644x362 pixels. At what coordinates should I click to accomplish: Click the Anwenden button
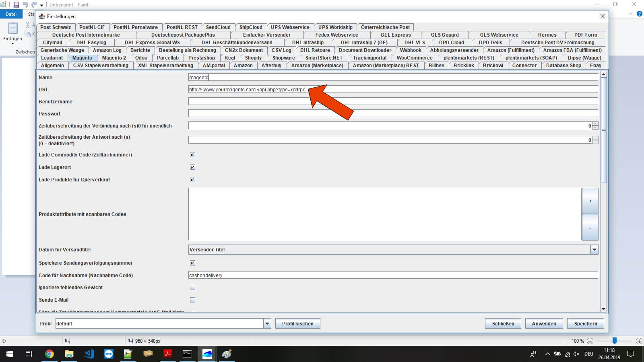point(544,323)
